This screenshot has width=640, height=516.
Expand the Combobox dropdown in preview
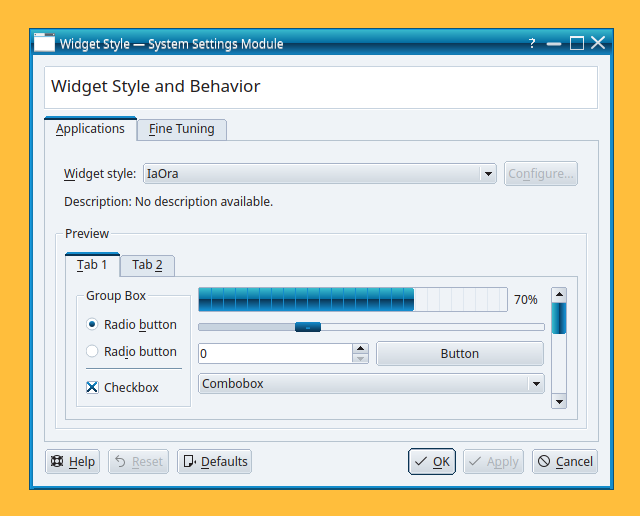click(x=371, y=384)
